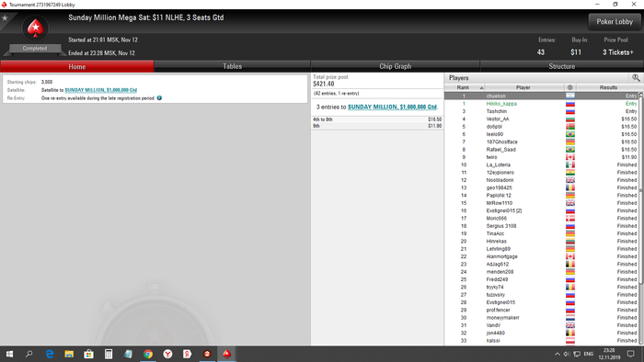Image resolution: width=644 pixels, height=362 pixels.
Task: Click the Poker Lobby button
Action: point(615,22)
